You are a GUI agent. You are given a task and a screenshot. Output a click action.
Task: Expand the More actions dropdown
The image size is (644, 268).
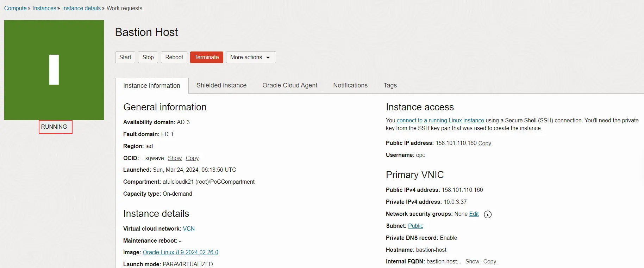point(251,57)
